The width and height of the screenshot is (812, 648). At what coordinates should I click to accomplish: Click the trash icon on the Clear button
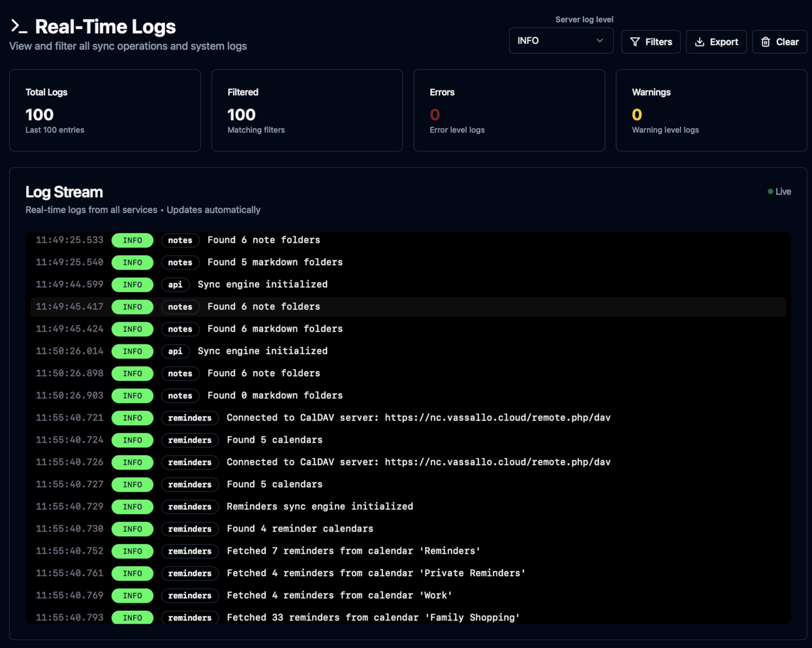click(x=766, y=42)
